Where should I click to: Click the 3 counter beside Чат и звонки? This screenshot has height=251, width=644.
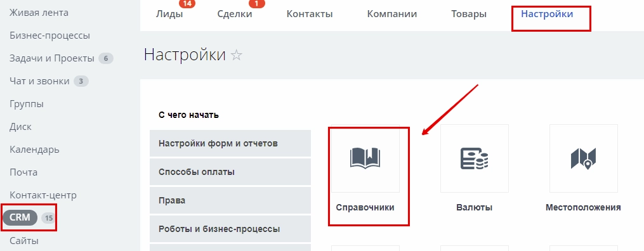point(81,81)
